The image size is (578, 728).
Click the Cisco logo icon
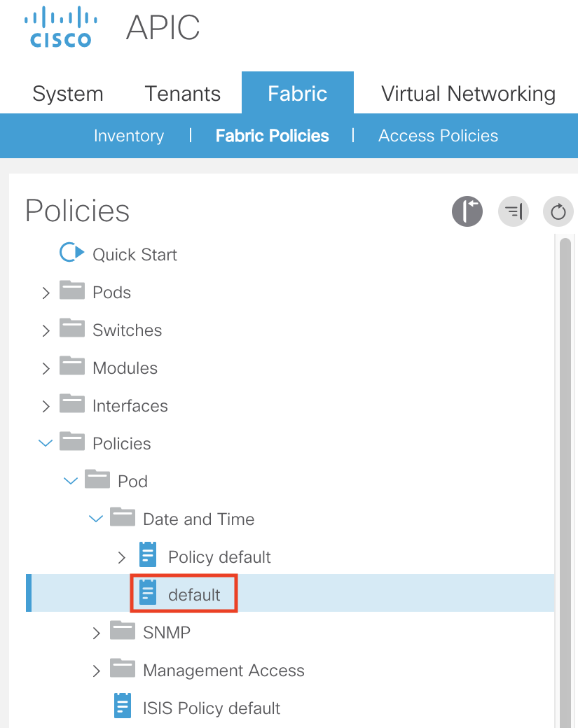tap(61, 28)
